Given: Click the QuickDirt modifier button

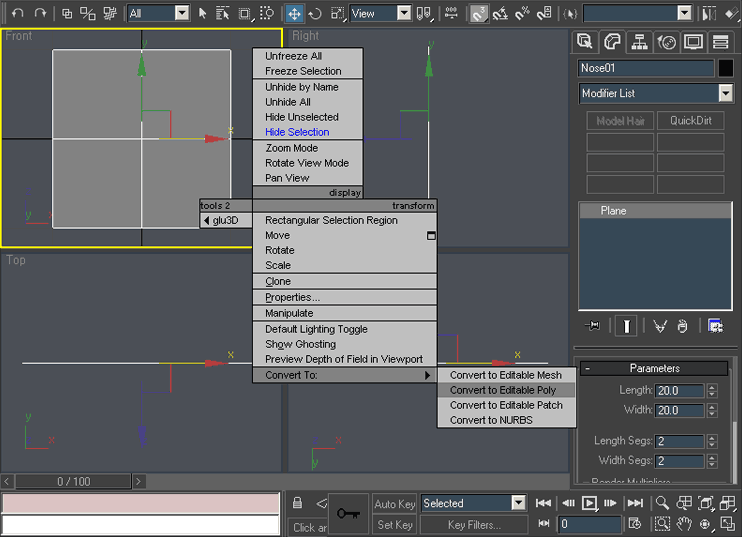Looking at the screenshot, I should 690,121.
